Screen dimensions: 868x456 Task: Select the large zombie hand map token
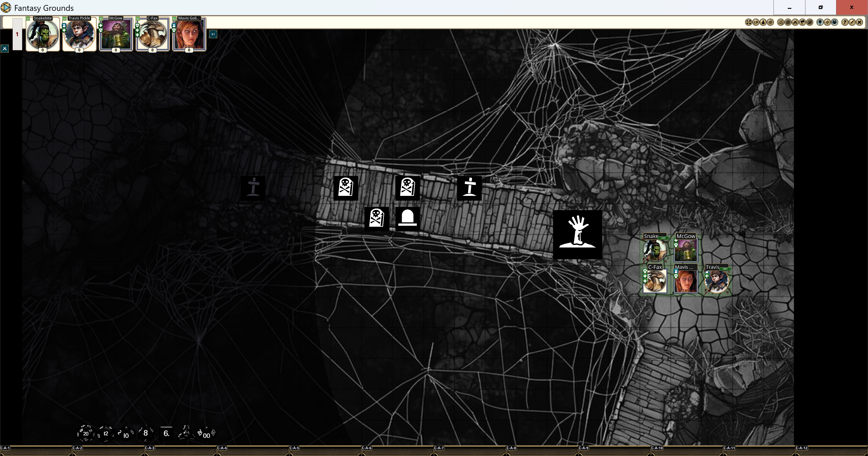click(x=578, y=234)
